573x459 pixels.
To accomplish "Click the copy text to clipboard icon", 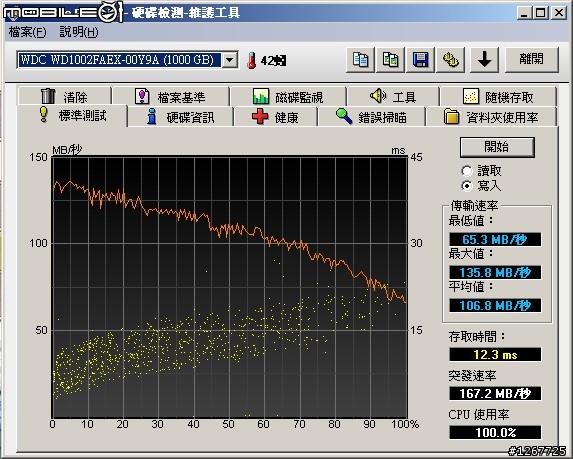I will [360, 59].
